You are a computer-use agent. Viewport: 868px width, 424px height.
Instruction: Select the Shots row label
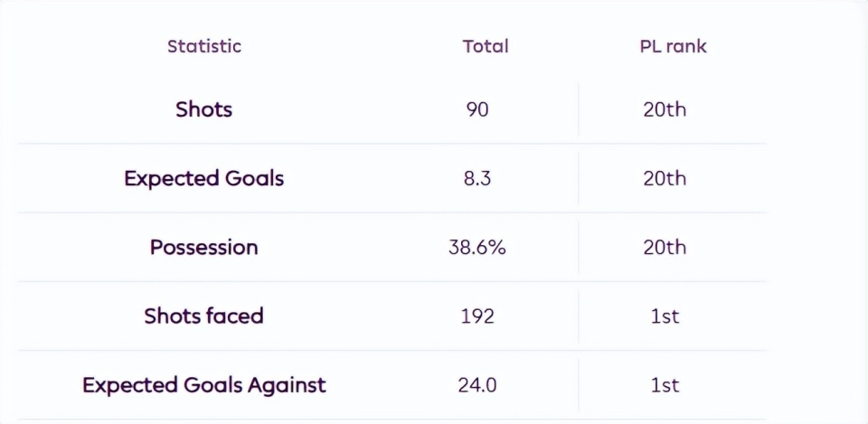(204, 109)
